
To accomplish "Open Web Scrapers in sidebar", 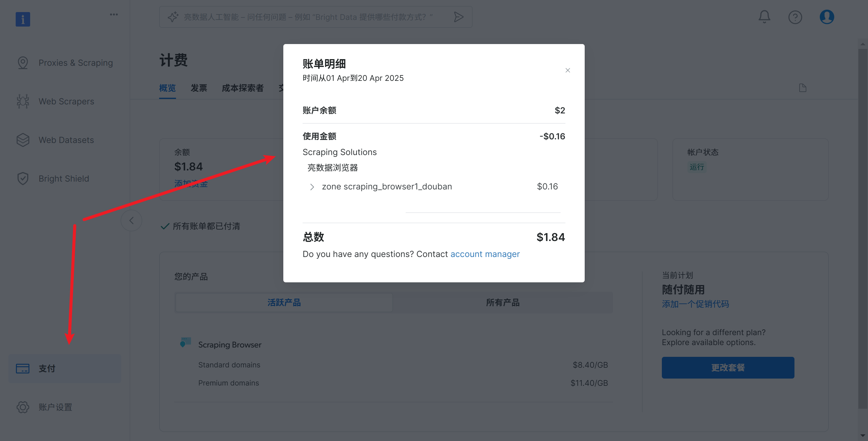I will point(66,101).
